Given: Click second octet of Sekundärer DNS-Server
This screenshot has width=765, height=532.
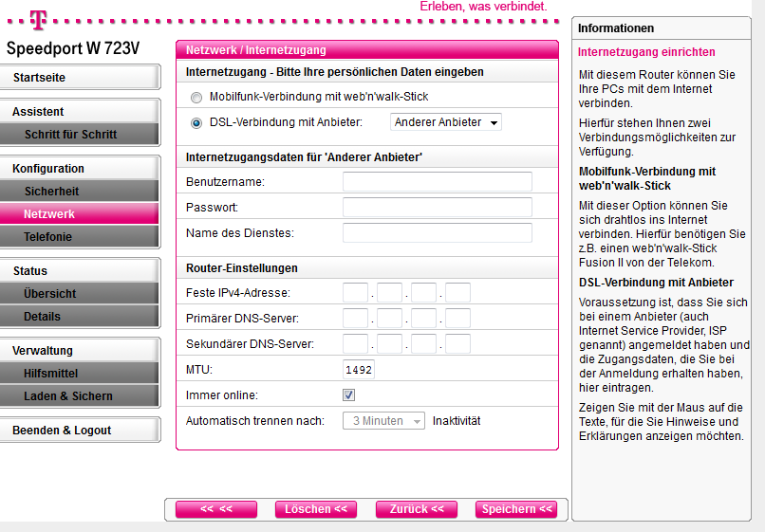Looking at the screenshot, I should coord(389,344).
